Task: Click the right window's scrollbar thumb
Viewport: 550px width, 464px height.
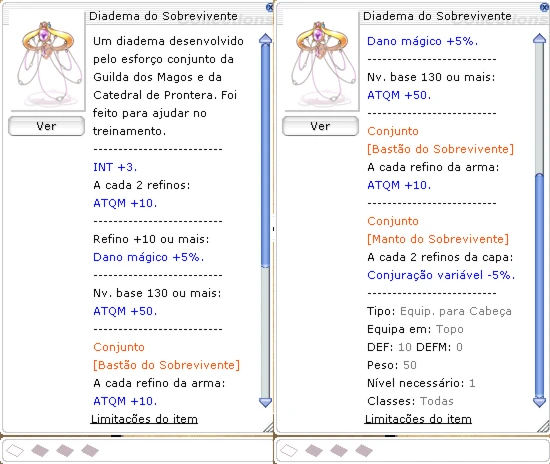Action: [x=539, y=285]
